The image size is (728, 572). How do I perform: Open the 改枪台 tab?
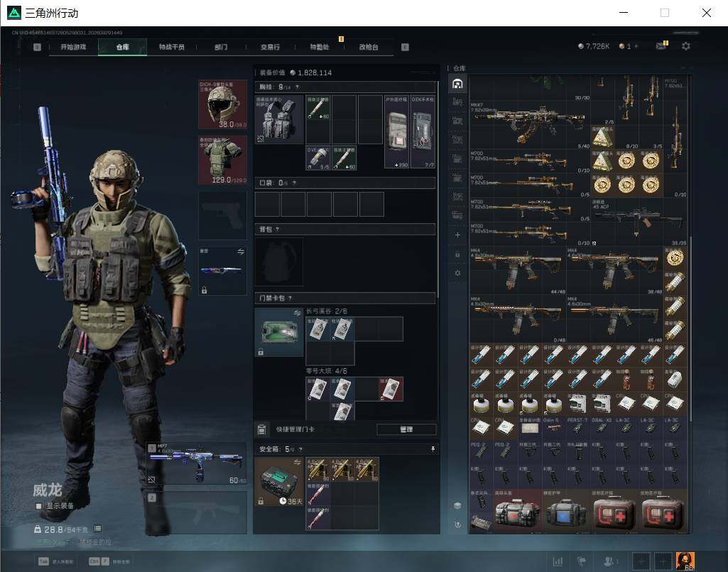[x=369, y=47]
